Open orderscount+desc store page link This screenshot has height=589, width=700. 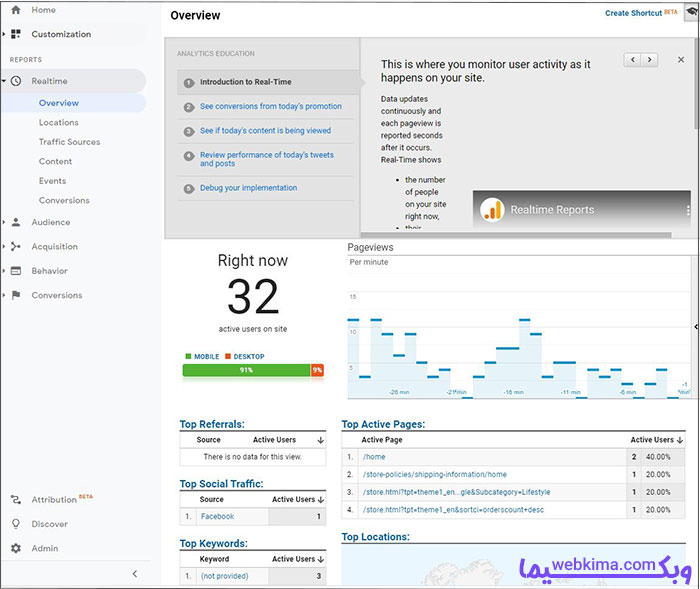(x=453, y=510)
